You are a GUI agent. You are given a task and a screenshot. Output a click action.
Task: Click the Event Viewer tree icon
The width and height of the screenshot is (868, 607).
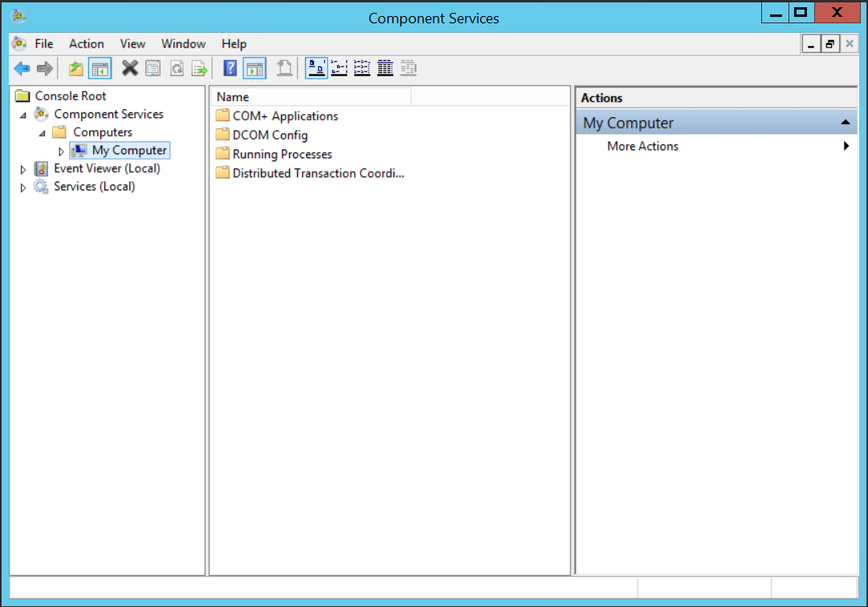click(41, 169)
